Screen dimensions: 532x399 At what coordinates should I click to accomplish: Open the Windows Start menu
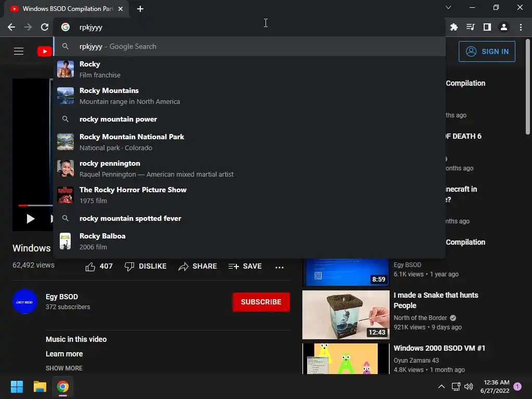pyautogui.click(x=17, y=387)
